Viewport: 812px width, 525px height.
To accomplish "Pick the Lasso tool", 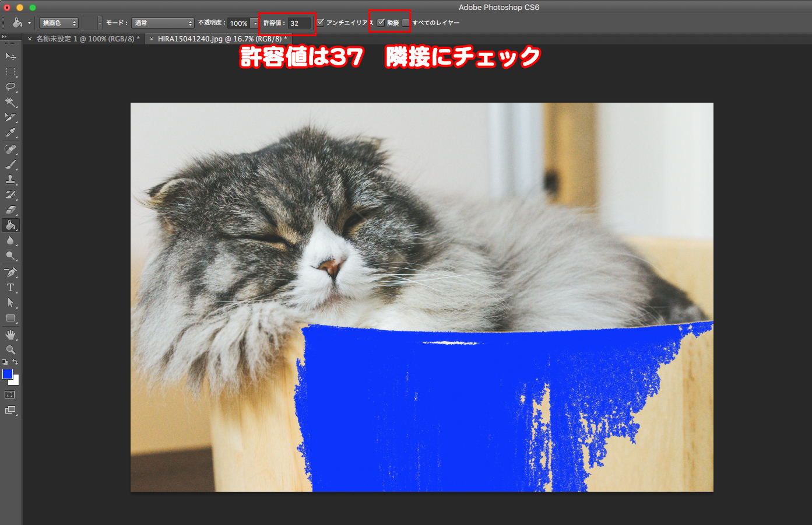I will coord(10,87).
